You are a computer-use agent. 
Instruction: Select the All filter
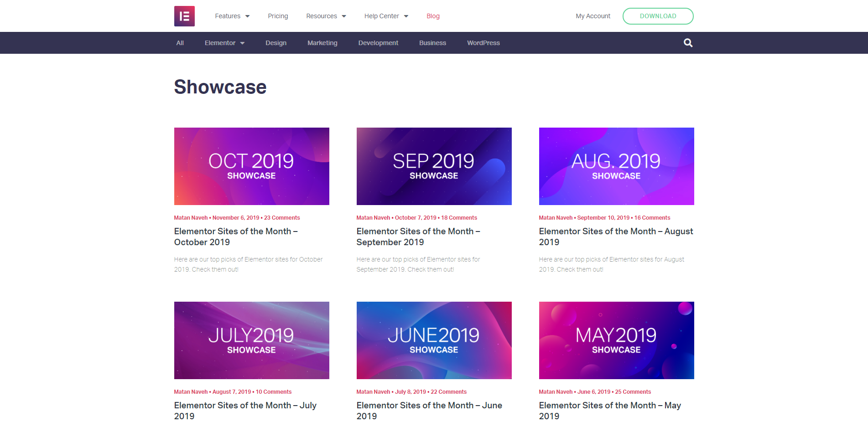point(180,42)
